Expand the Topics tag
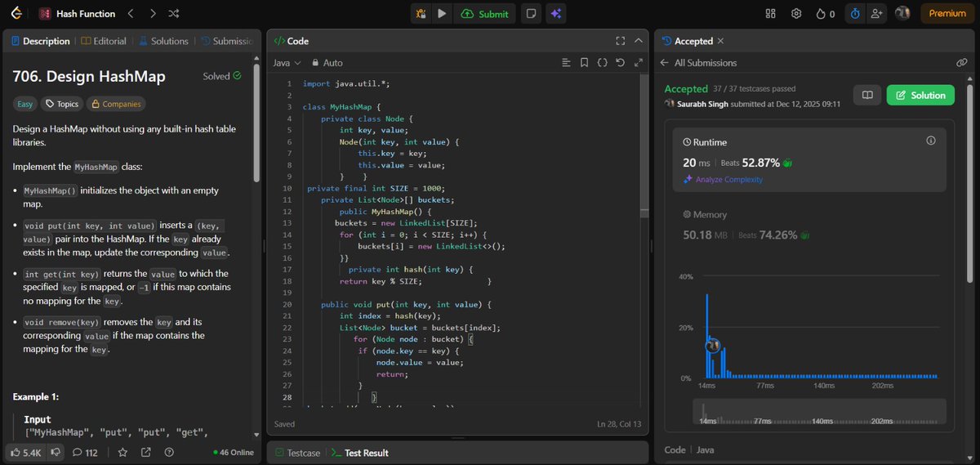The width and height of the screenshot is (980, 465). 62,104
